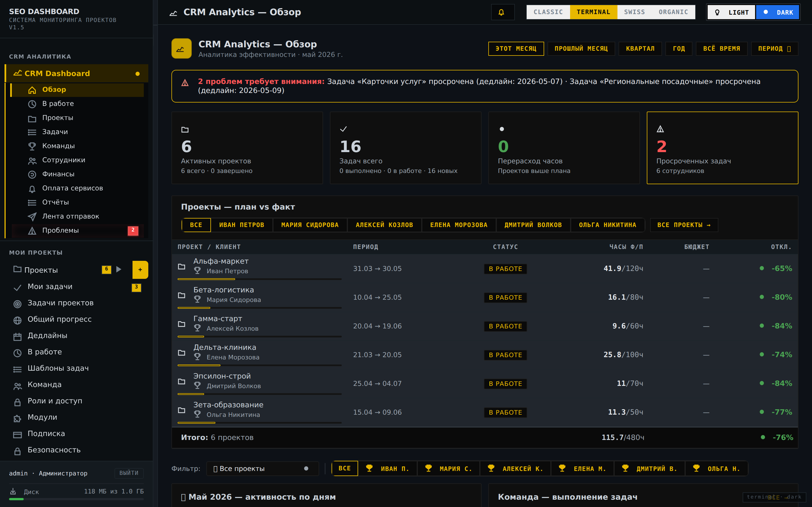Switch to LIGHT mode
The height and width of the screenshot is (507, 812).
(731, 12)
